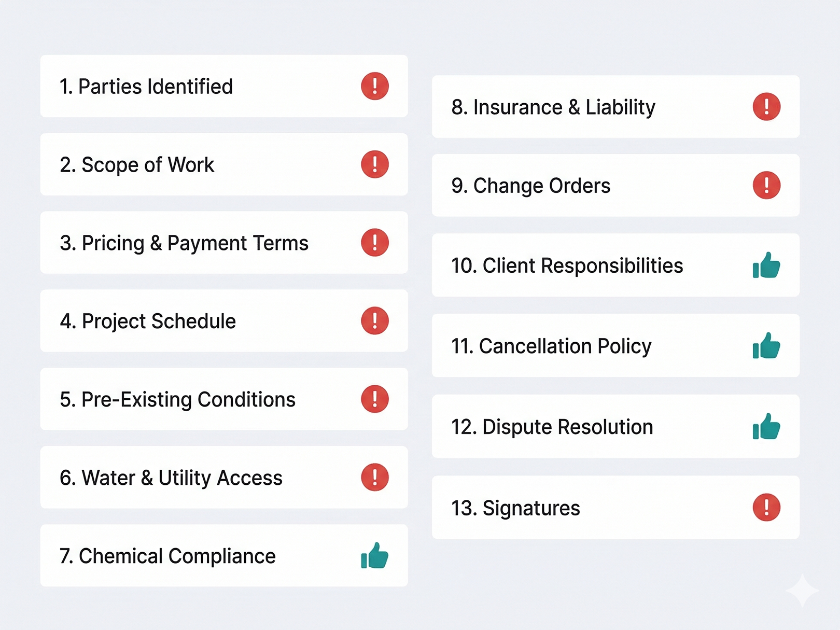
Task: Click the red exclamation icon for Project Schedule
Action: coord(375,320)
